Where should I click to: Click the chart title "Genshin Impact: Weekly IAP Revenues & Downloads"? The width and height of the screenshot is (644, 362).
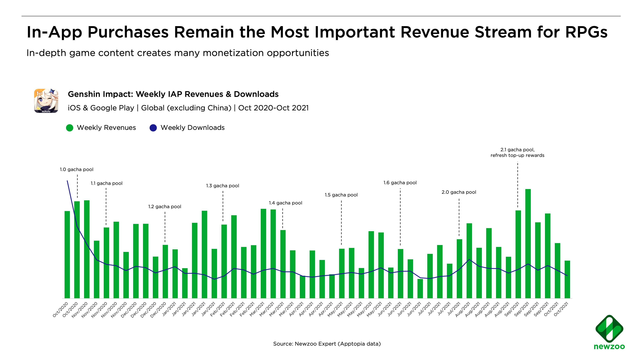click(x=173, y=94)
